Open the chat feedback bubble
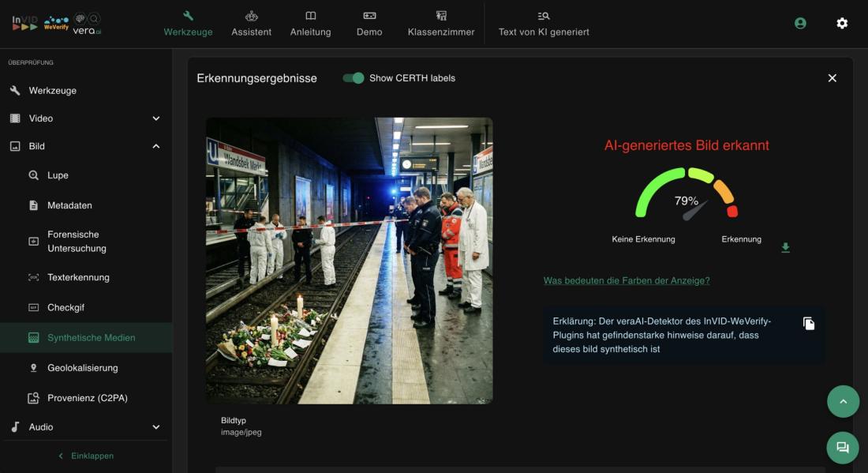Viewport: 868px width, 473px height. pos(843,448)
